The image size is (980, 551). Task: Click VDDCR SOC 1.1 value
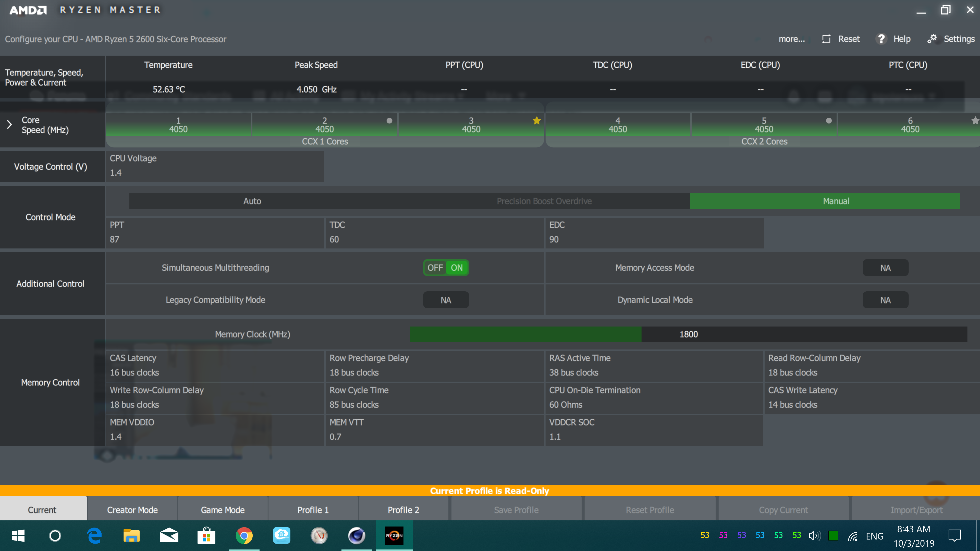click(x=654, y=430)
